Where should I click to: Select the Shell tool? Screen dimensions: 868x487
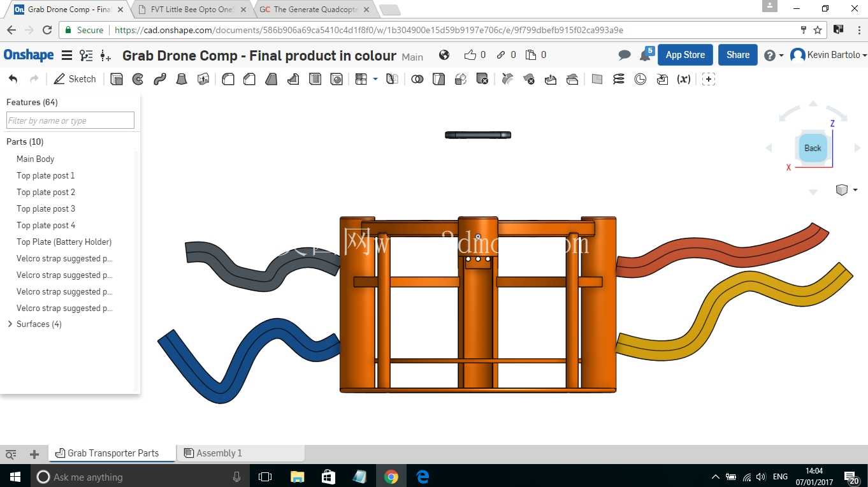[315, 79]
